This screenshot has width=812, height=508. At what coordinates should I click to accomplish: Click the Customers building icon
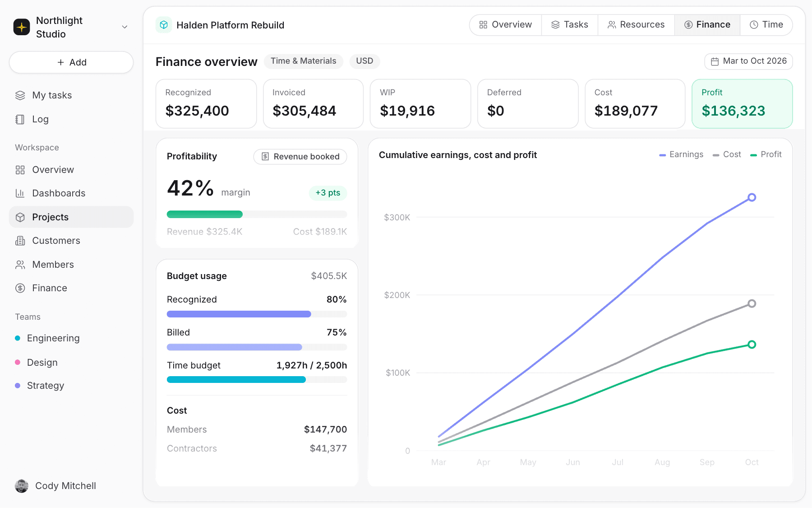pos(20,241)
